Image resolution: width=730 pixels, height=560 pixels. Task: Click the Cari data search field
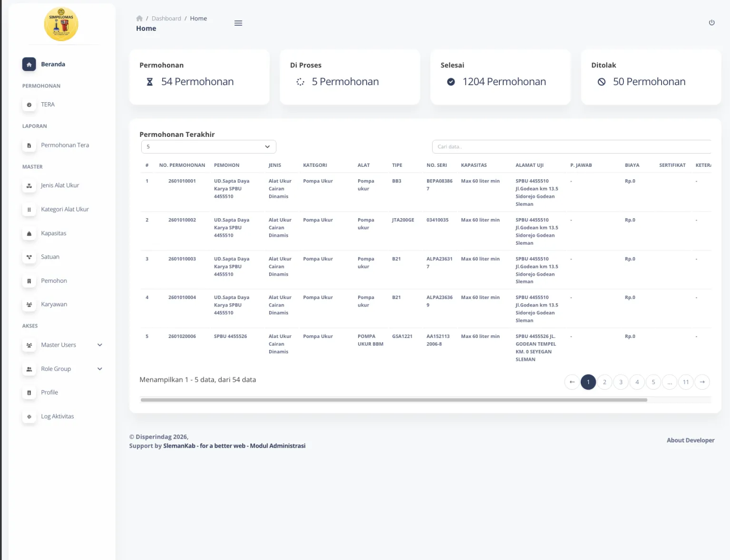(x=571, y=147)
